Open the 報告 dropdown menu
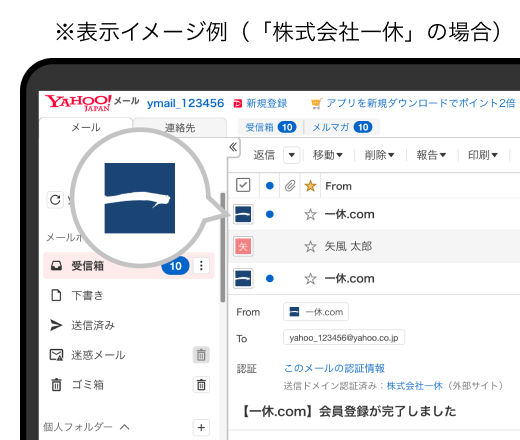The width and height of the screenshot is (520, 440). pyautogui.click(x=431, y=155)
